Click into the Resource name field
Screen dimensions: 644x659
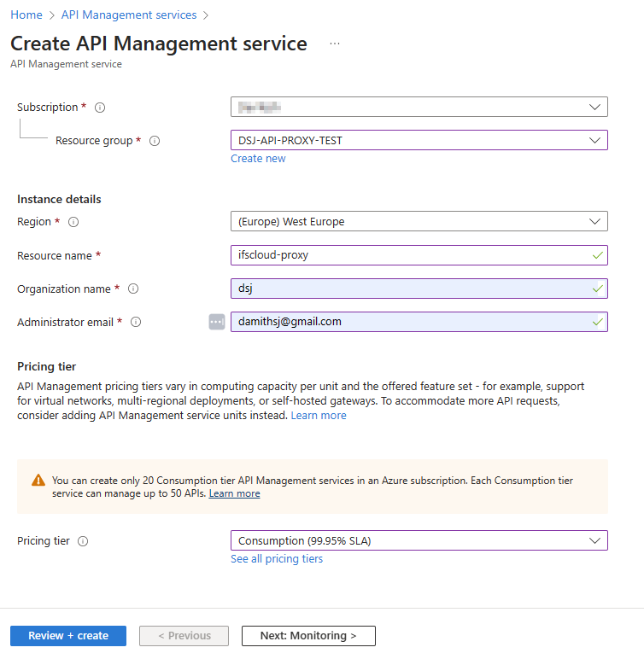click(x=410, y=255)
